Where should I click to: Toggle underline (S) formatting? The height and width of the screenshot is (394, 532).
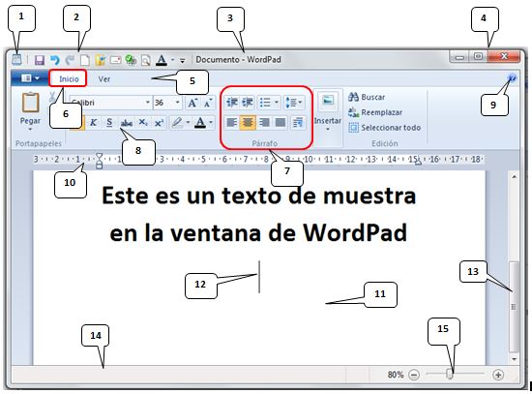(109, 123)
